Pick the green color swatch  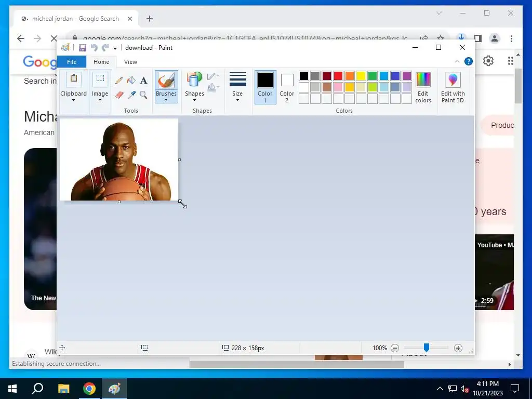click(373, 76)
